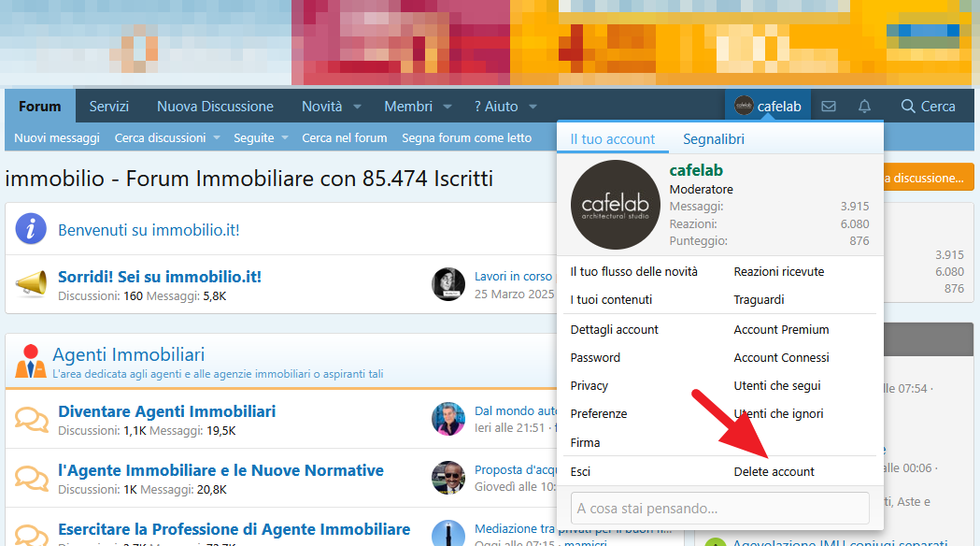Expand the Cerca discussioni dropdown

coord(217,138)
